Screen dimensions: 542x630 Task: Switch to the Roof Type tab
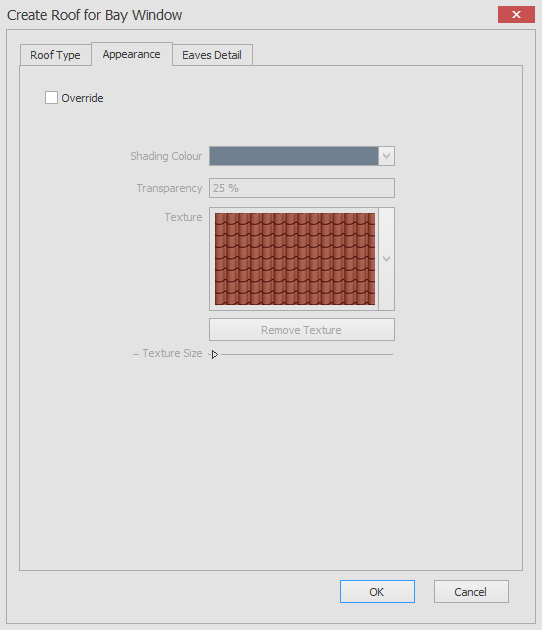[55, 55]
